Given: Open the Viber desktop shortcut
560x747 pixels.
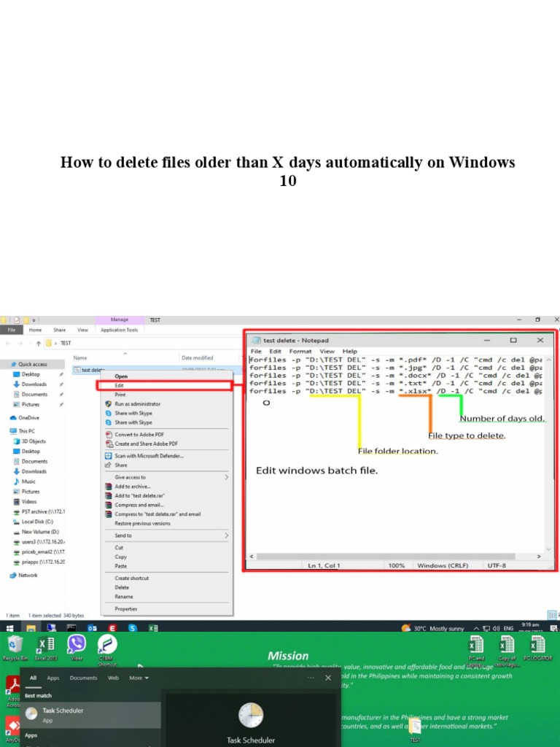Looking at the screenshot, I should 76,648.
